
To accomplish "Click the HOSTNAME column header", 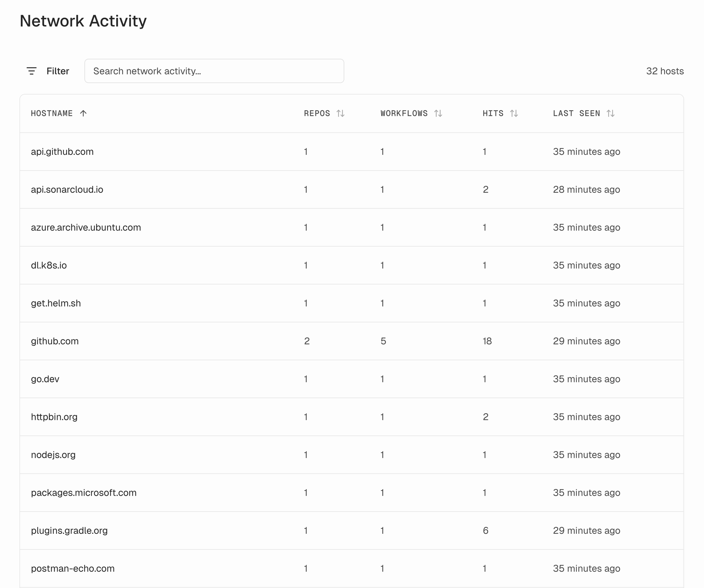I will pyautogui.click(x=52, y=113).
